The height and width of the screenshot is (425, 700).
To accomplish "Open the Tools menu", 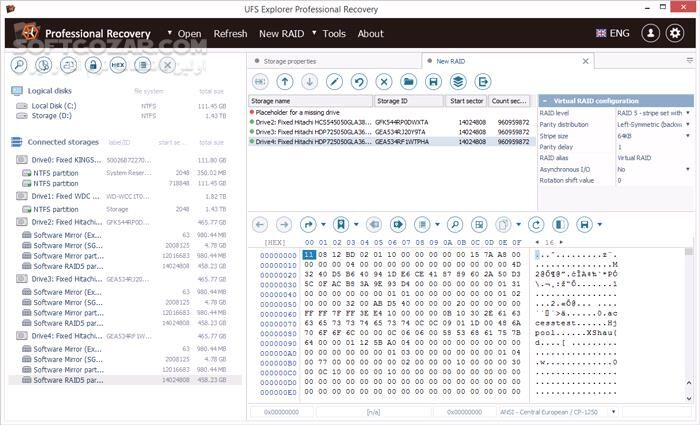I will [333, 33].
